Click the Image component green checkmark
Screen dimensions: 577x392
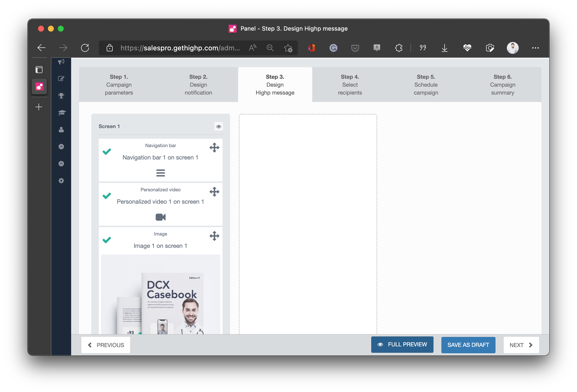[x=107, y=240]
